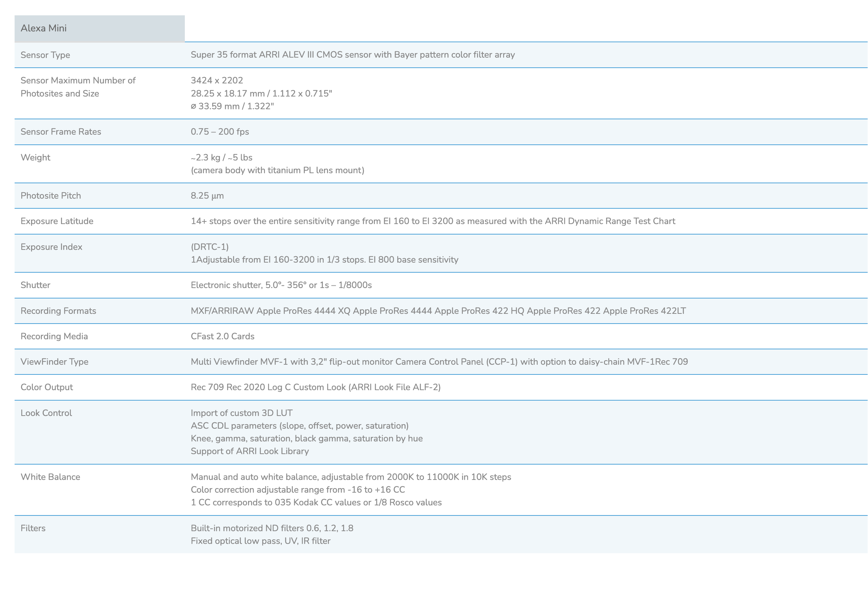Click the Shutter row label
868x600 pixels.
(35, 285)
